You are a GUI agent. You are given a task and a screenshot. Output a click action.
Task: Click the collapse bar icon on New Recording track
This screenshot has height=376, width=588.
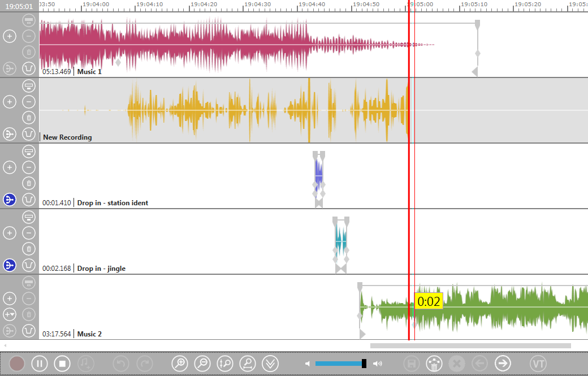point(29,86)
